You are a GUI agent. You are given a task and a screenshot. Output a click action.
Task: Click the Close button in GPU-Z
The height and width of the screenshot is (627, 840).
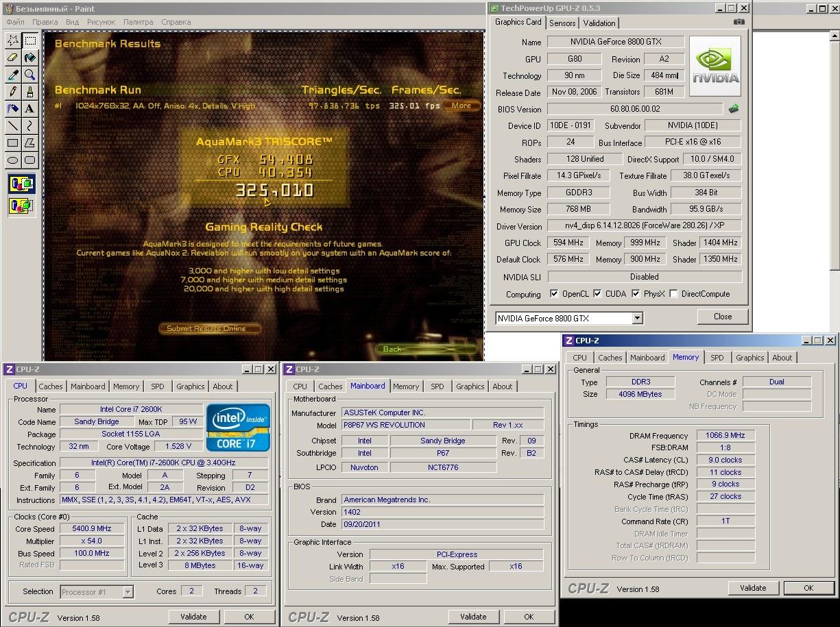coord(723,317)
